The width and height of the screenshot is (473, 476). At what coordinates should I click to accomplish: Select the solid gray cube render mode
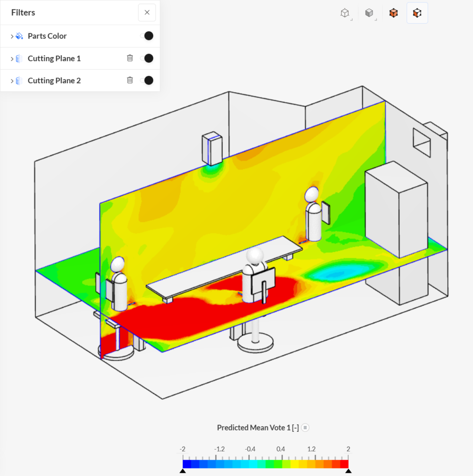[x=369, y=13]
